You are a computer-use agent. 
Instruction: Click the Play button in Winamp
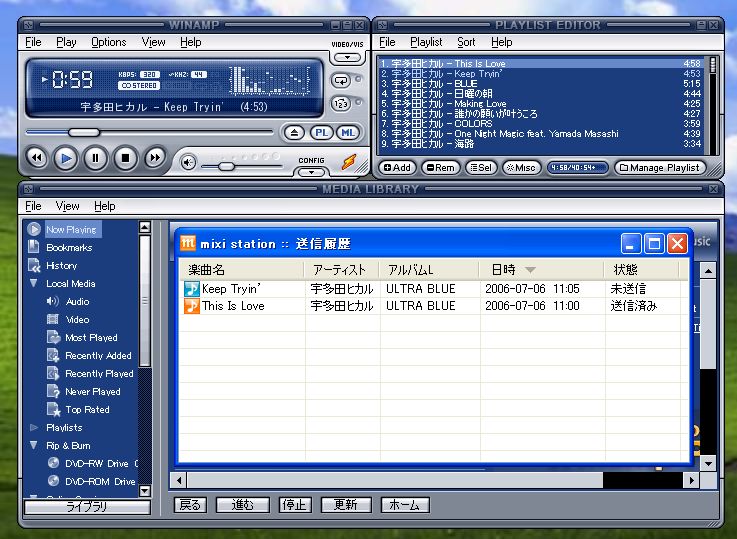[66, 158]
